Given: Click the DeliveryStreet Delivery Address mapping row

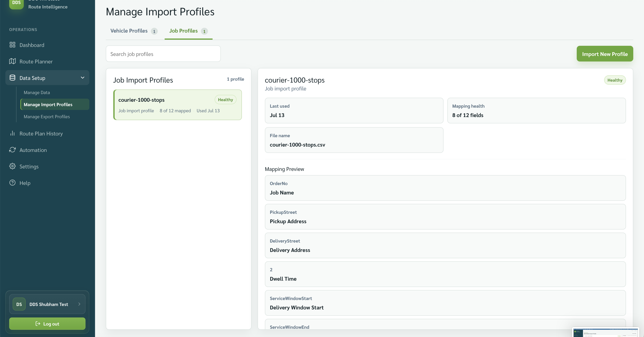Looking at the screenshot, I should tap(445, 245).
